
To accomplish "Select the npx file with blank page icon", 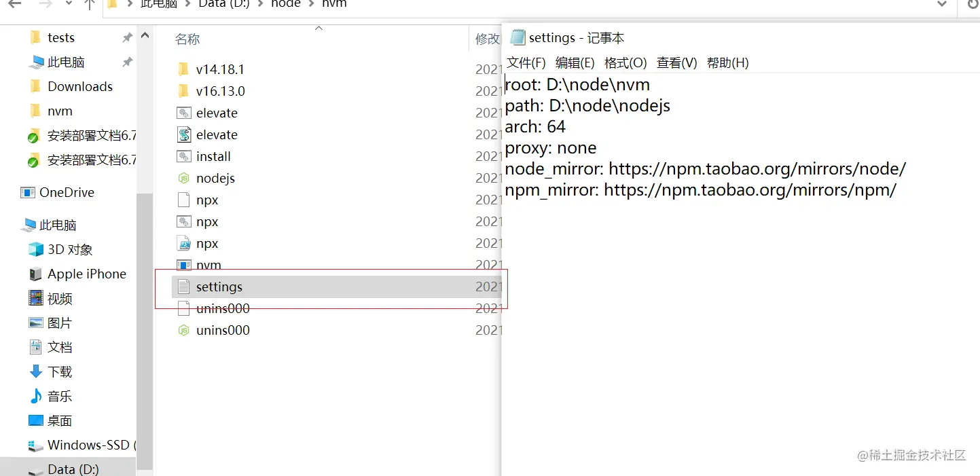I will [x=198, y=200].
